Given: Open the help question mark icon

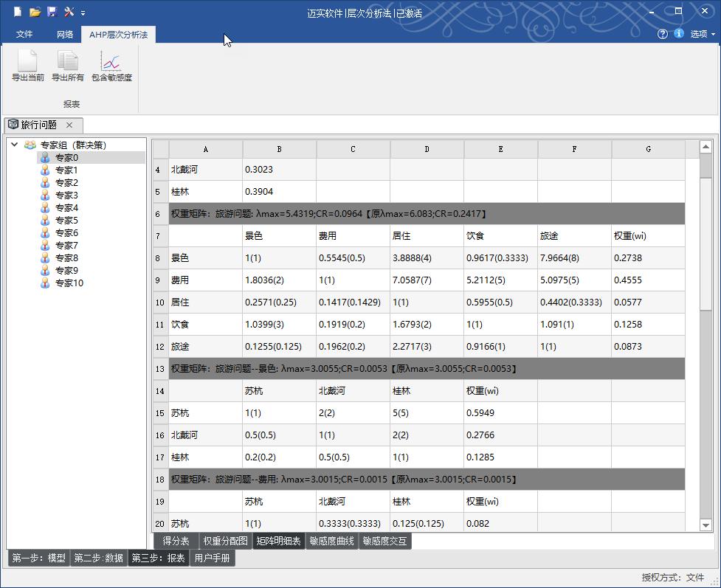Looking at the screenshot, I should [x=662, y=34].
